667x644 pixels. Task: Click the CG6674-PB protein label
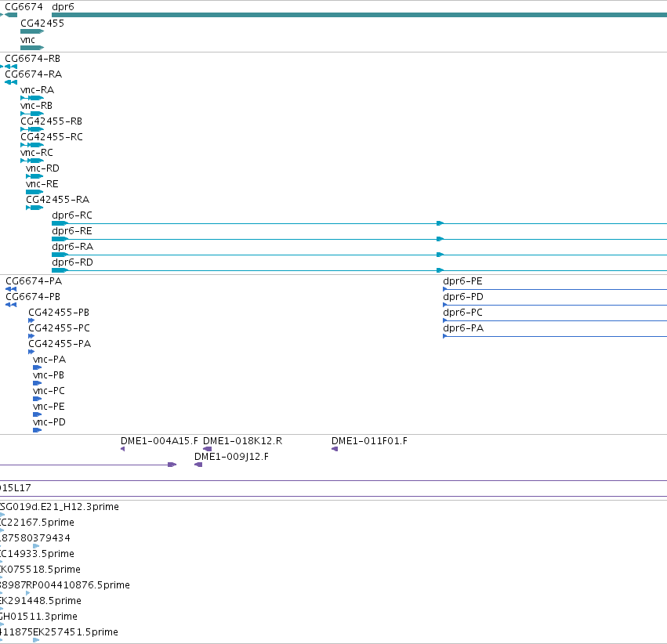point(33,297)
